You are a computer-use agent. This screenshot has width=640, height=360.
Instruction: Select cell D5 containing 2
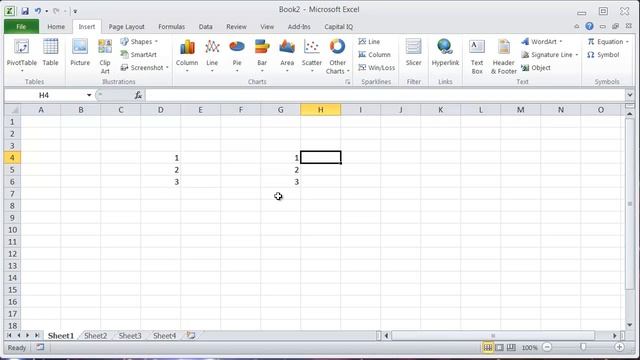pyautogui.click(x=161, y=170)
